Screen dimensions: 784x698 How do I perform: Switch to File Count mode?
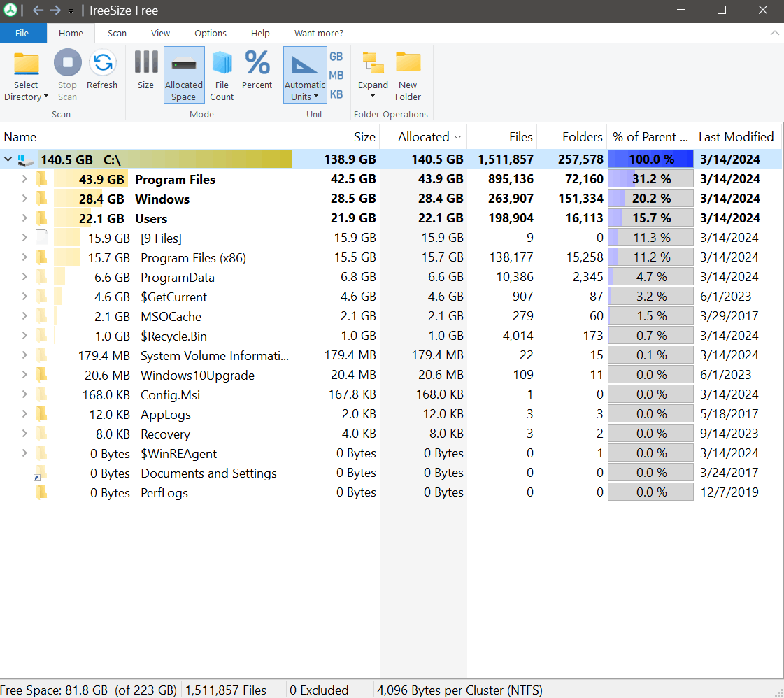click(222, 75)
